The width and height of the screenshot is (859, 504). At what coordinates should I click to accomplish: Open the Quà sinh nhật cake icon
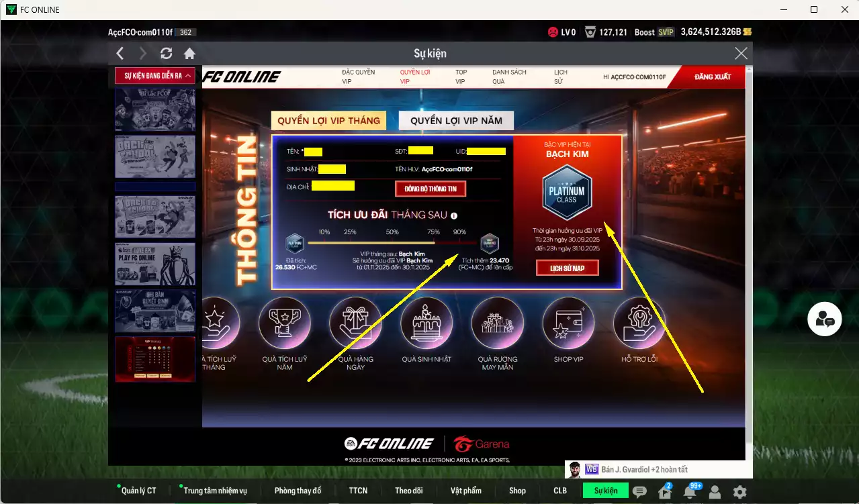click(x=426, y=323)
